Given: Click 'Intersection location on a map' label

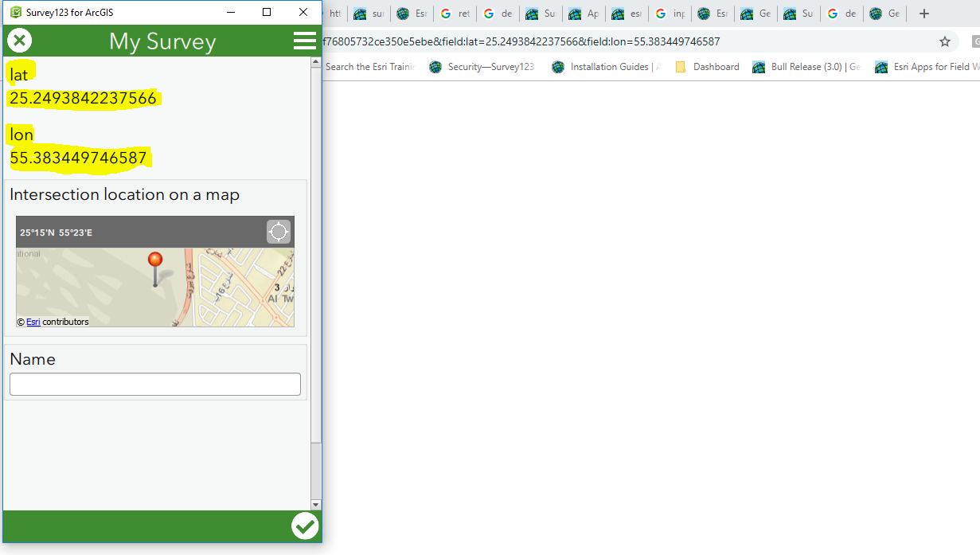Looking at the screenshot, I should [124, 194].
